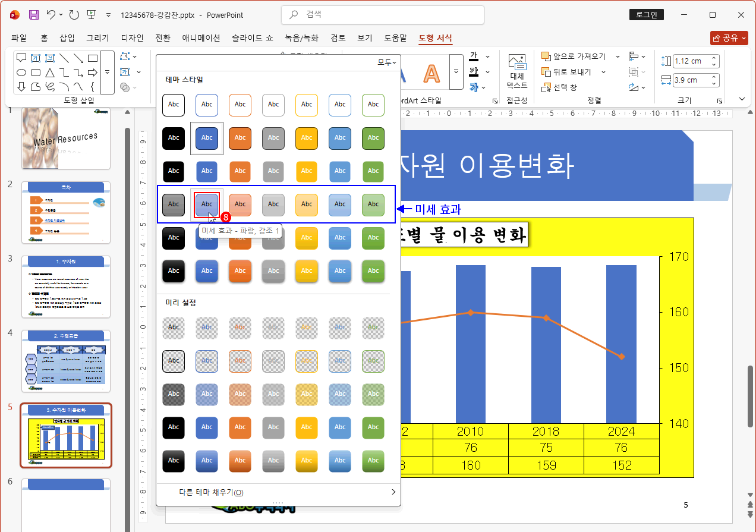Start slideshow from the Quick Access Toolbar

pos(92,15)
